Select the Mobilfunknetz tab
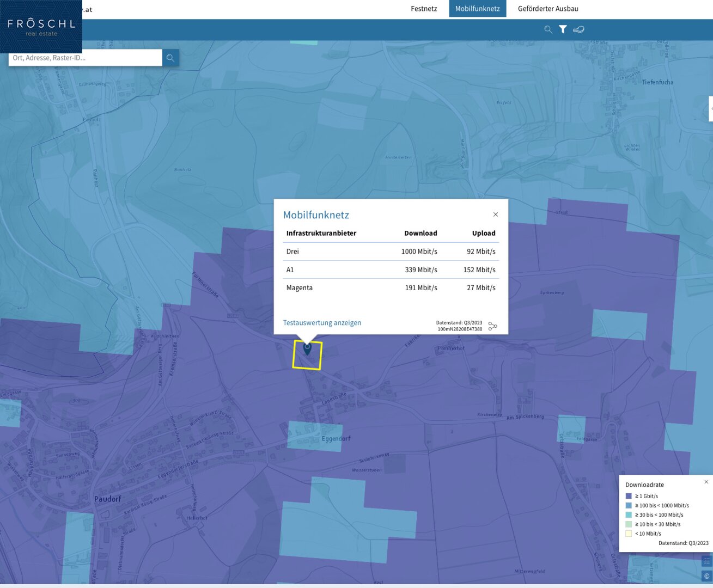 477,9
